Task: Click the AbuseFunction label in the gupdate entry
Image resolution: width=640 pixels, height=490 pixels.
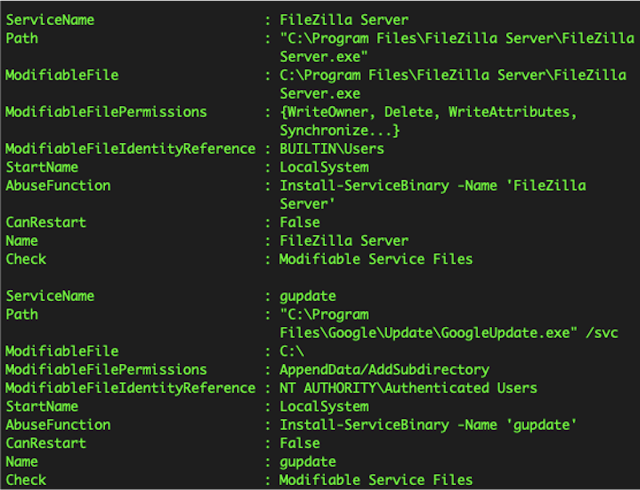Action: point(58,425)
